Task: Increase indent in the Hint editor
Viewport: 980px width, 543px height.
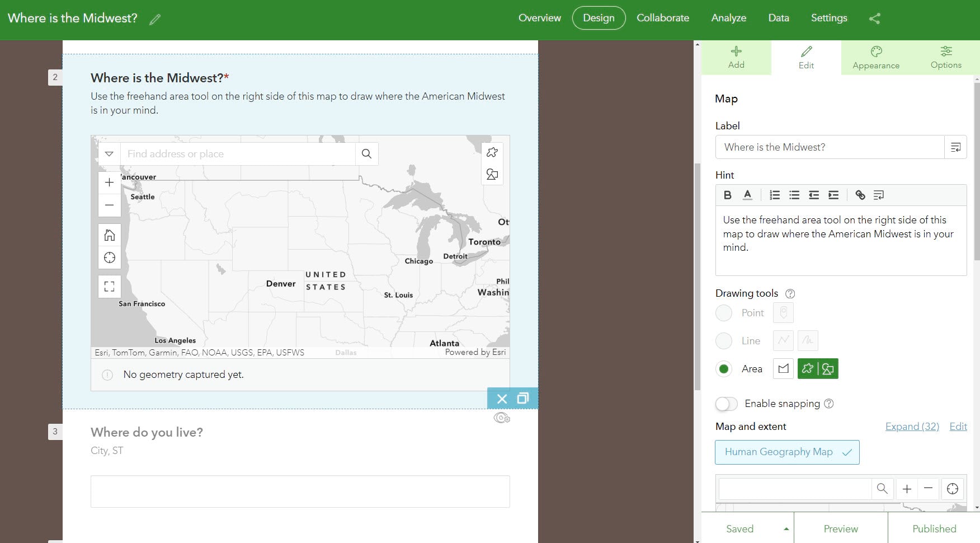Action: pyautogui.click(x=833, y=195)
